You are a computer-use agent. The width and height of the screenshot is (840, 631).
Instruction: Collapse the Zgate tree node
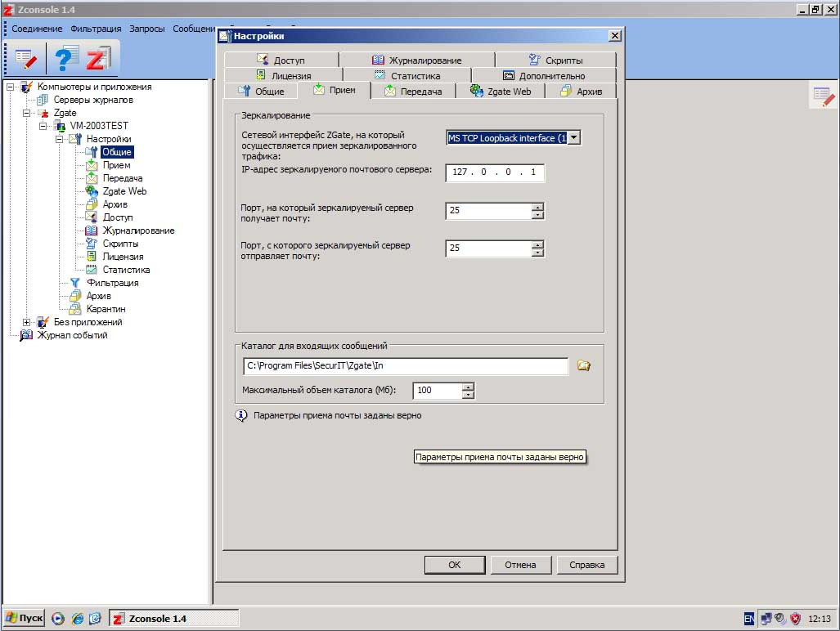point(26,113)
